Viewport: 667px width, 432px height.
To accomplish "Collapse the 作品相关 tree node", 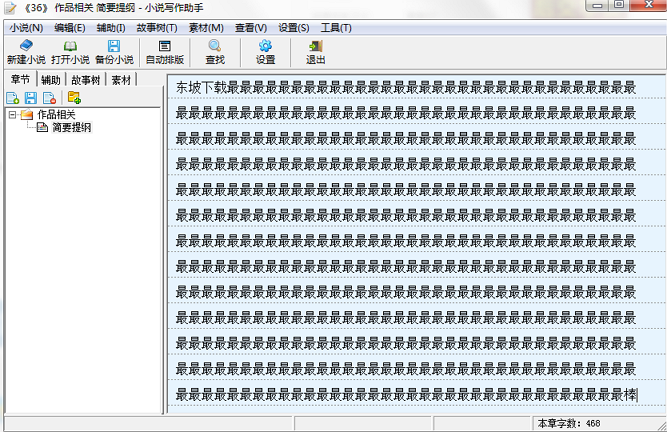I will tap(12, 115).
